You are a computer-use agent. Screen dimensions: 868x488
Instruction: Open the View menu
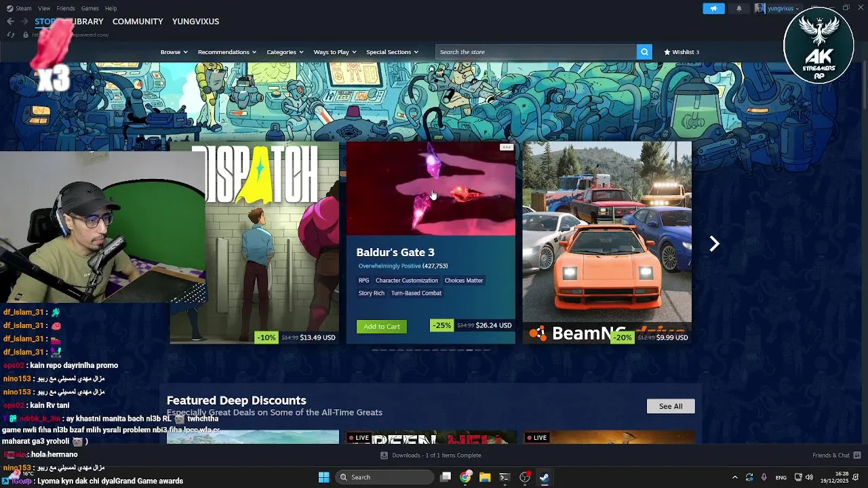(44, 8)
